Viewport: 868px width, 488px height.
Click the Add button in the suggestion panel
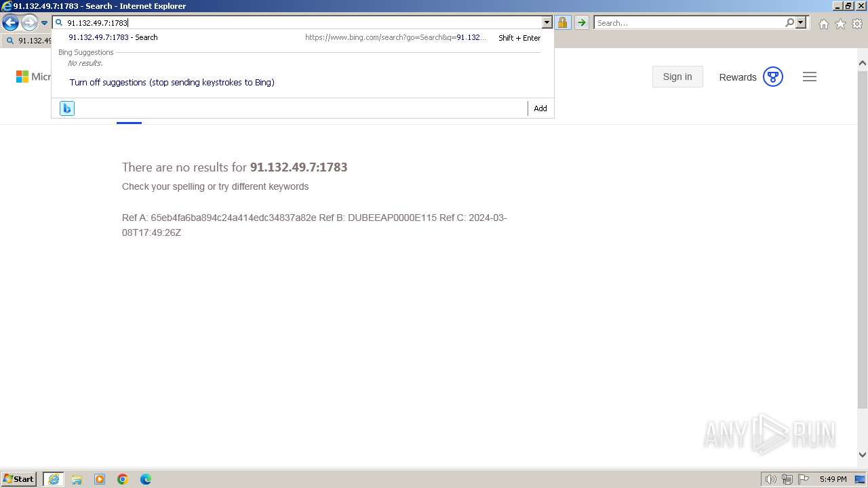click(x=540, y=108)
